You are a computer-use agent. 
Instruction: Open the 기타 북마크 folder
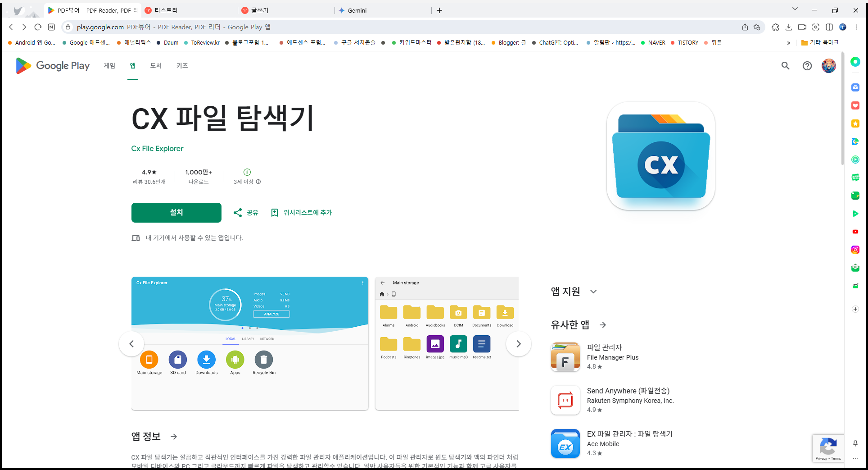(x=820, y=43)
